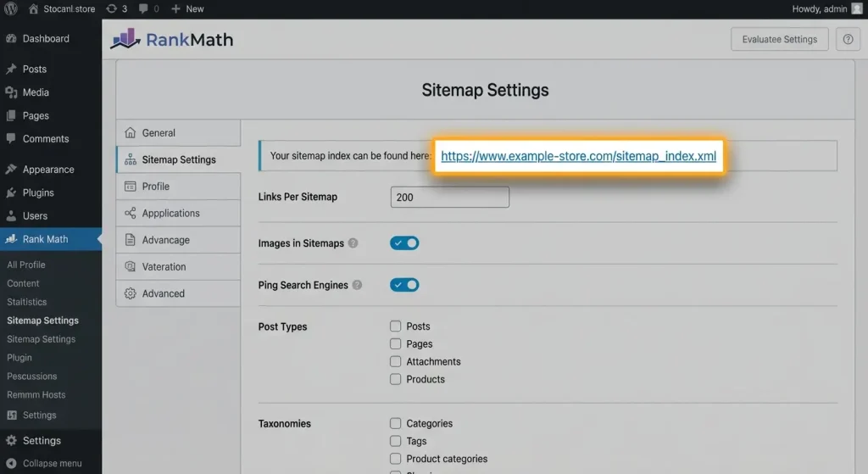Click the Pages icon in sidebar
The height and width of the screenshot is (474, 868).
pyautogui.click(x=11, y=115)
